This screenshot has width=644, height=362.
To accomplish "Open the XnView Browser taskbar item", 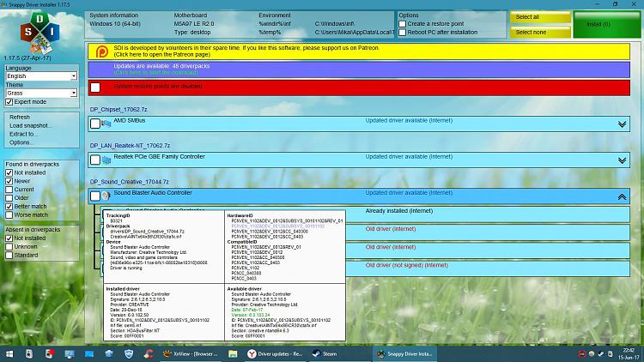I will [x=191, y=353].
